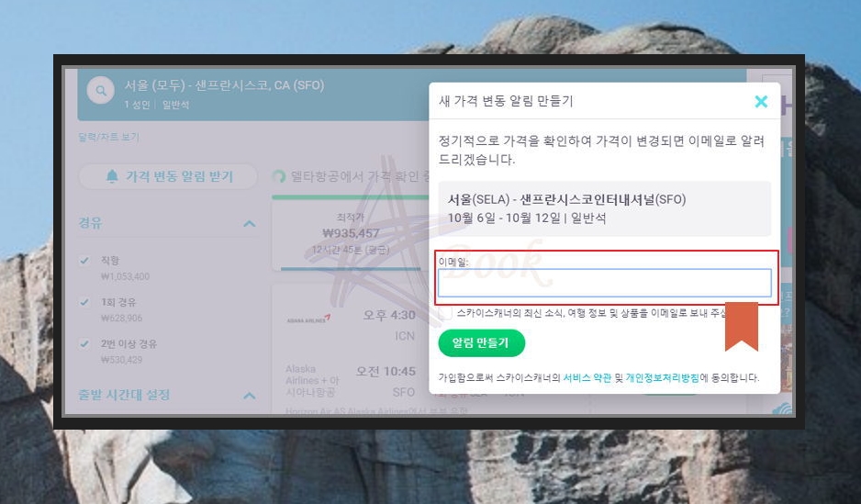Click the 서울(SELA) - 샌프란시스코인터내셔널(SFO) route text
The width and height of the screenshot is (861, 504).
tap(566, 199)
